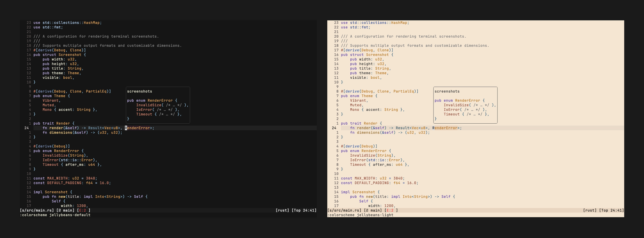This screenshot has height=238, width=644.
Task: Click ':colorscheme jellybeans-light' command line
Action: pos(360,215)
